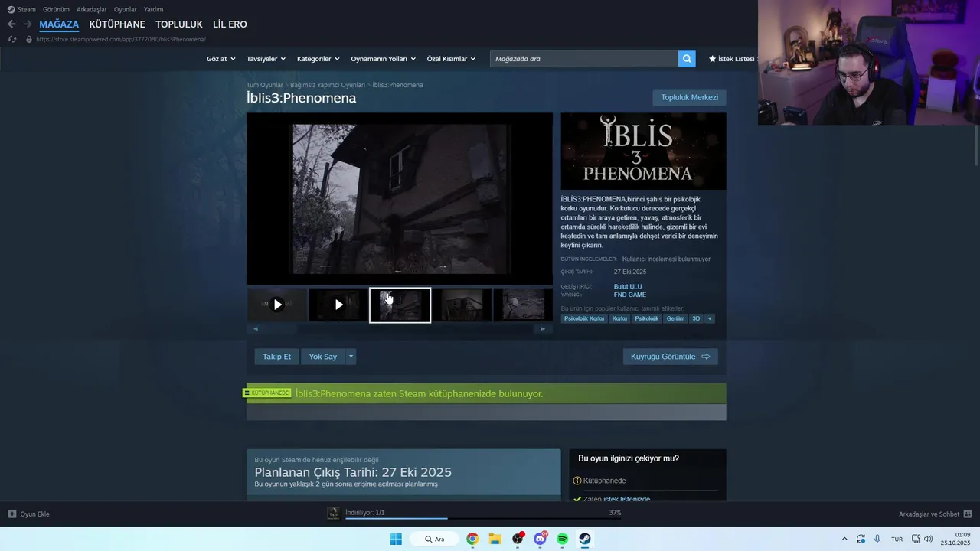Click the İblis 3 Phenomena header image
980x551 pixels.
(643, 152)
